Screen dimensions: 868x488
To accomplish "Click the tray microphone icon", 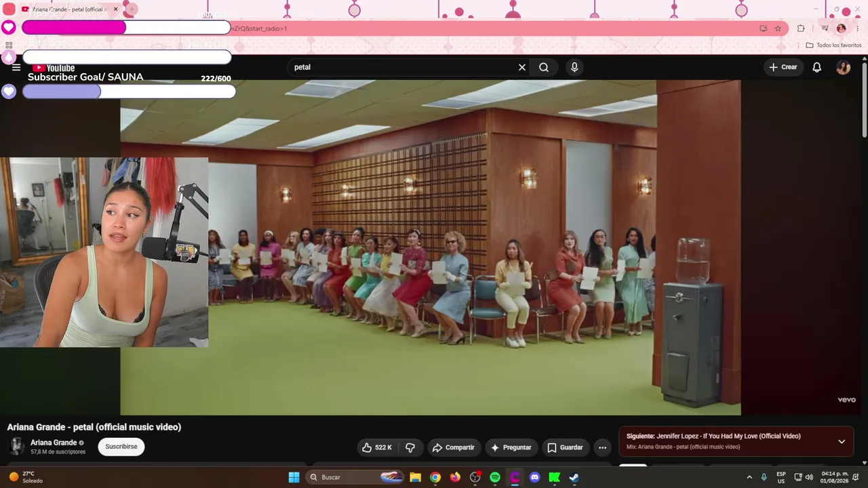I will (x=764, y=477).
